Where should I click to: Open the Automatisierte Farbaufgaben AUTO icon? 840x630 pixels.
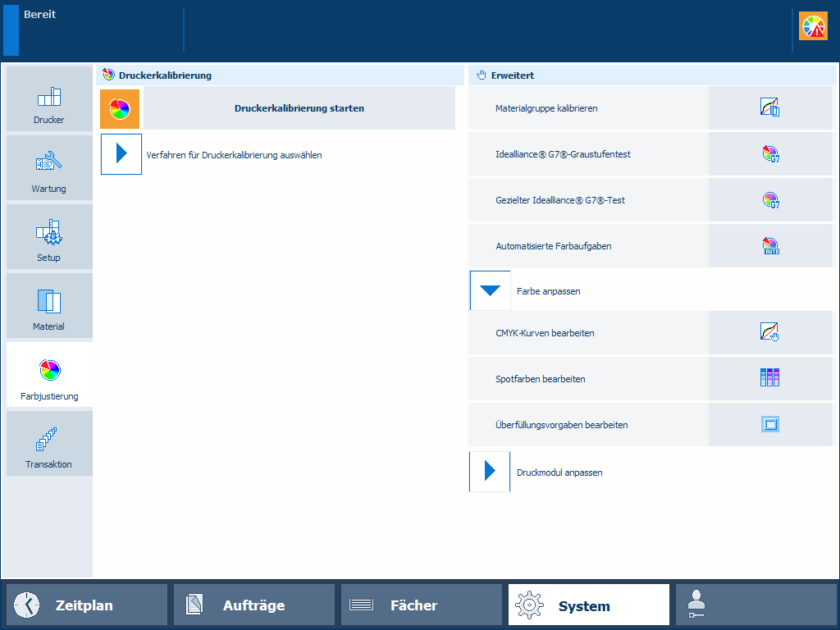769,246
